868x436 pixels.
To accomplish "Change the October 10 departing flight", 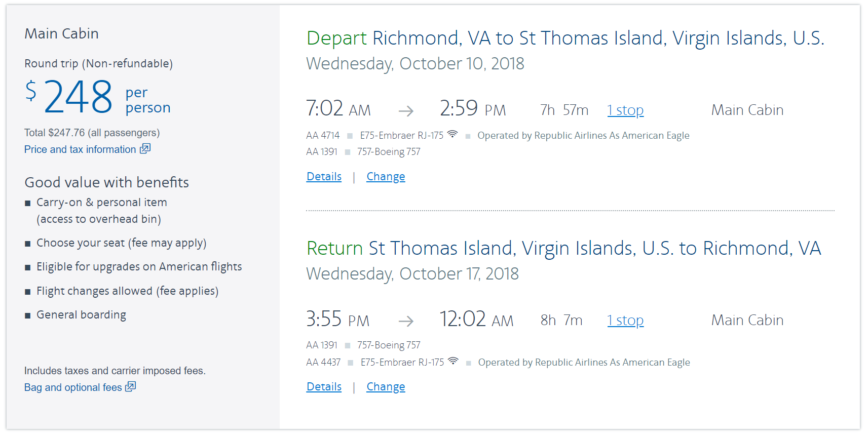I will click(386, 177).
